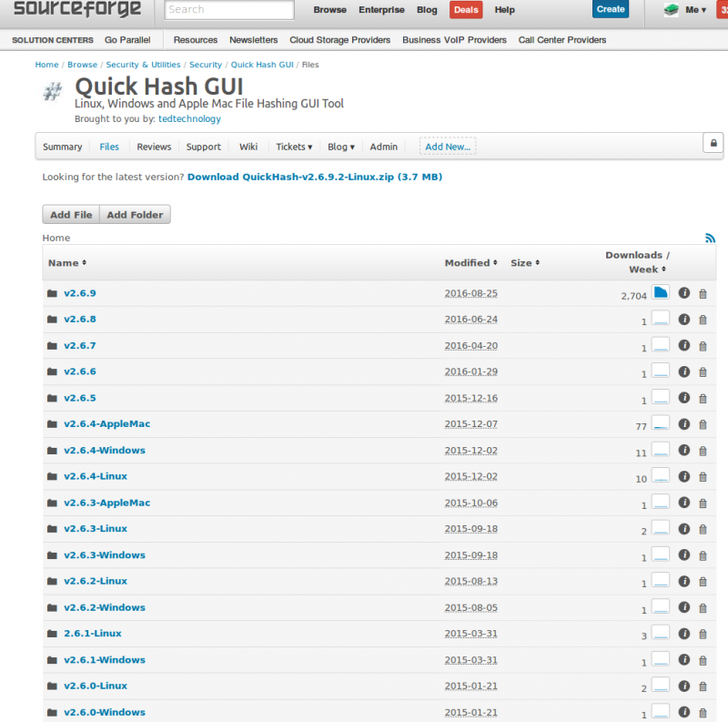The width and height of the screenshot is (728, 722).
Task: Show info for the v2.6.5 release
Action: [684, 398]
